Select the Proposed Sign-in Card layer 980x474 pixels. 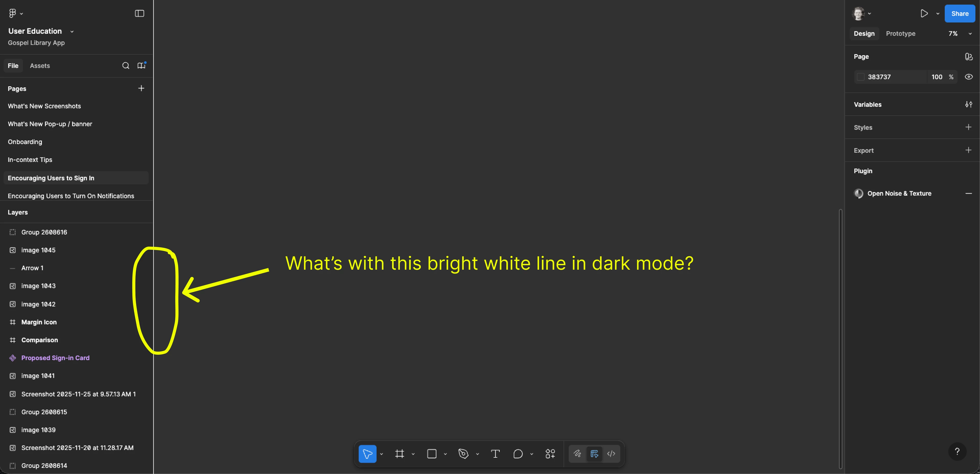coord(55,358)
